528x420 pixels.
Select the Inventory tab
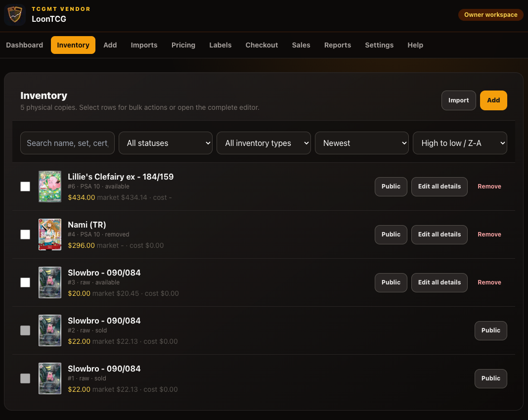click(73, 45)
